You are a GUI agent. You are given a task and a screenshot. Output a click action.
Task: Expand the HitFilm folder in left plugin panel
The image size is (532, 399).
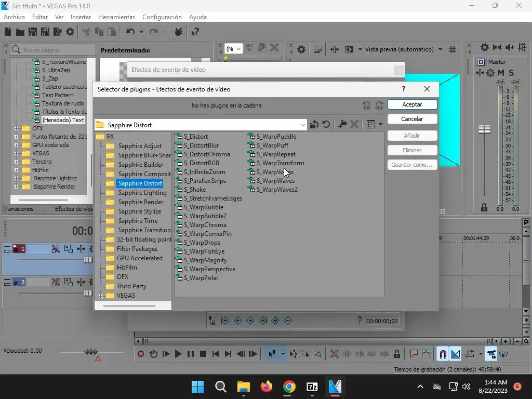tap(16, 170)
